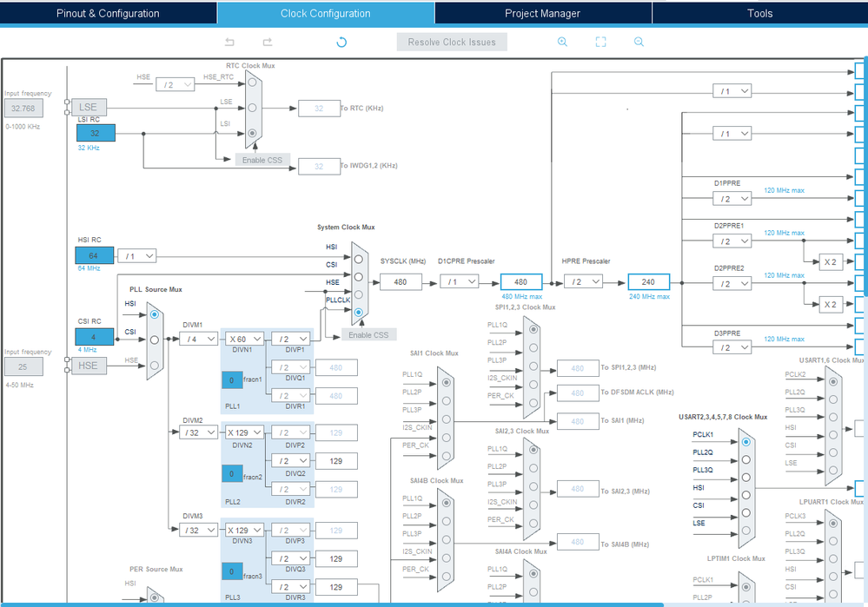Zoom out of the clock diagram
Screen dimensions: 868x607
coord(639,42)
